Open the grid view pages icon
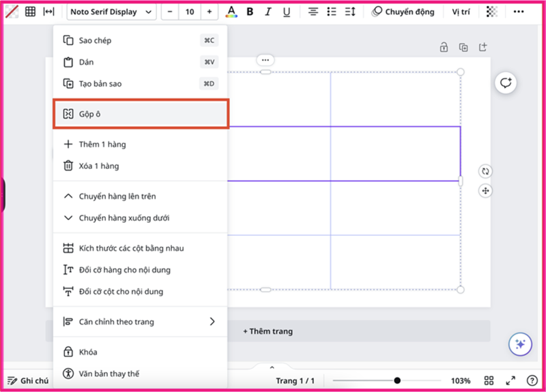The height and width of the screenshot is (392, 546). 489,380
